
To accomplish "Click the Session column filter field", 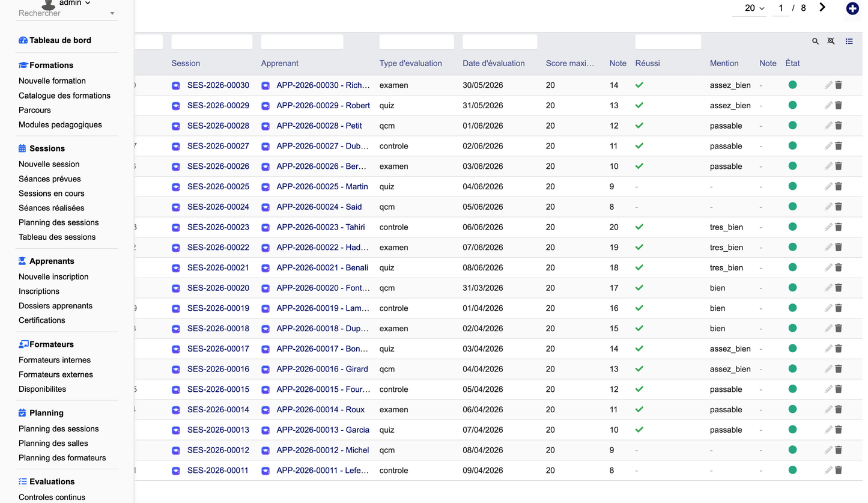I will pyautogui.click(x=211, y=41).
